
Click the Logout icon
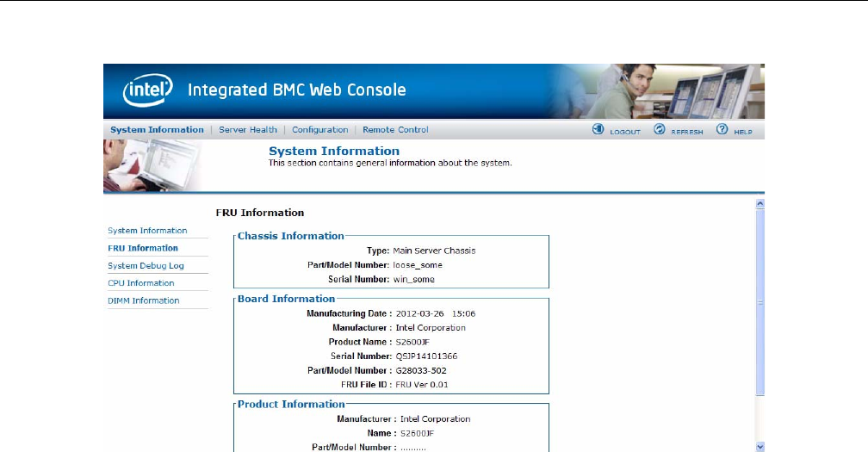coord(598,129)
